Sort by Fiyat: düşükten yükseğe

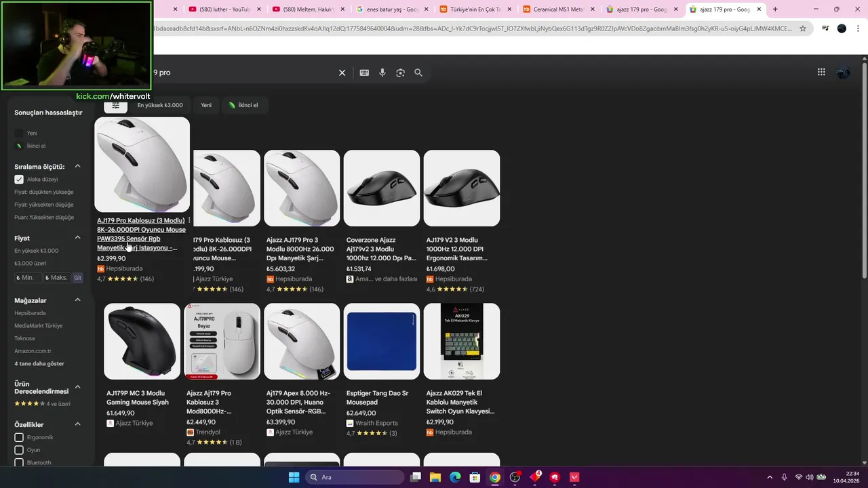(x=44, y=192)
